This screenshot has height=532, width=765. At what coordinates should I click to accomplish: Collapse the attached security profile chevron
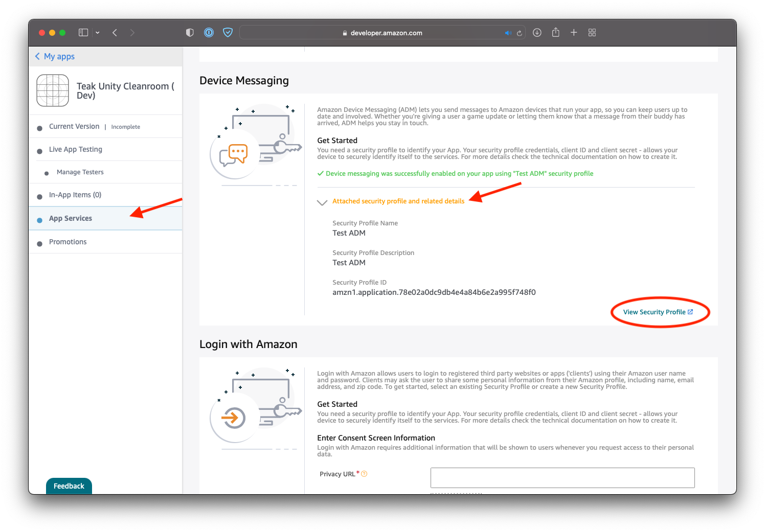tap(322, 202)
